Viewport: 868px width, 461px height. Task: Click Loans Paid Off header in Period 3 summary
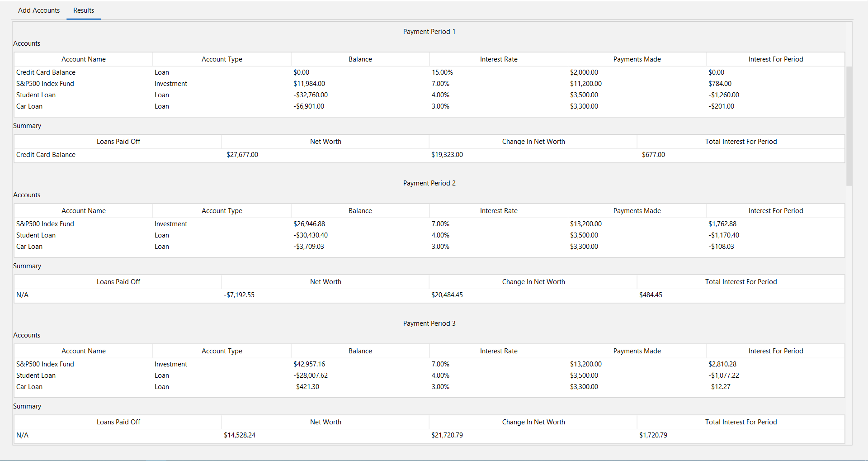(118, 422)
